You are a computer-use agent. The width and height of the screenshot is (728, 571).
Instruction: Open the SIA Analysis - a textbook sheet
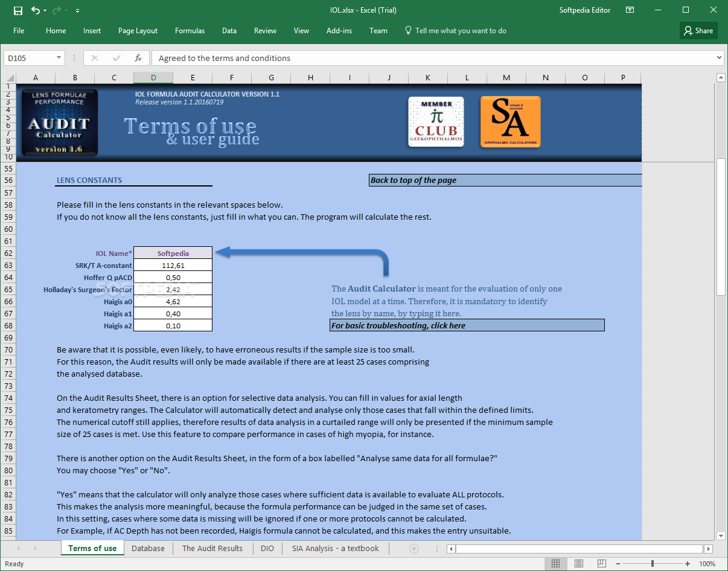click(x=336, y=548)
